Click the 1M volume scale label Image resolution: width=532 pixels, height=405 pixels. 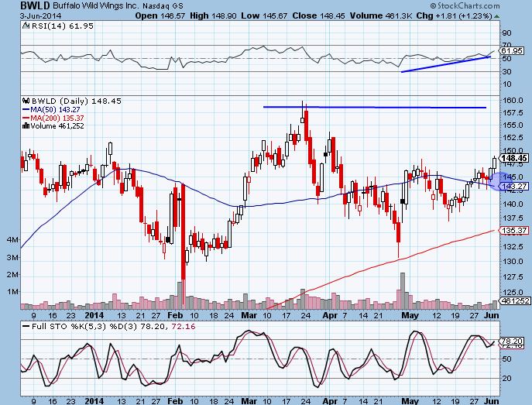click(12, 292)
